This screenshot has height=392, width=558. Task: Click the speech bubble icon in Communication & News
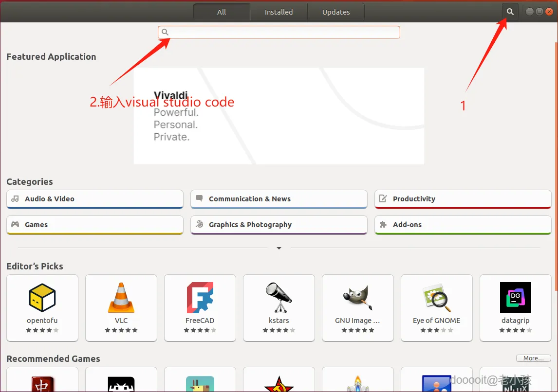tap(199, 198)
